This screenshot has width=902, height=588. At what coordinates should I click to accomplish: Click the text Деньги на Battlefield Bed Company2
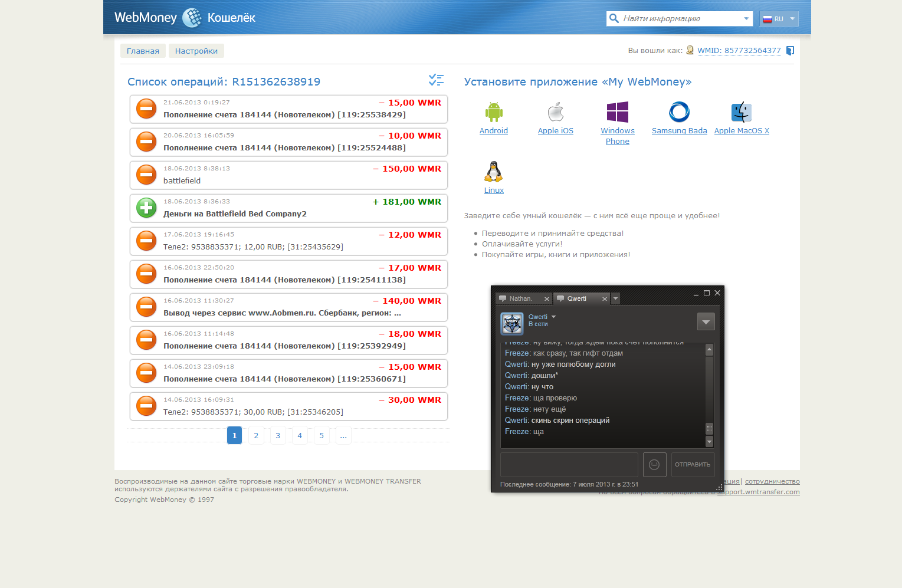pyautogui.click(x=235, y=214)
